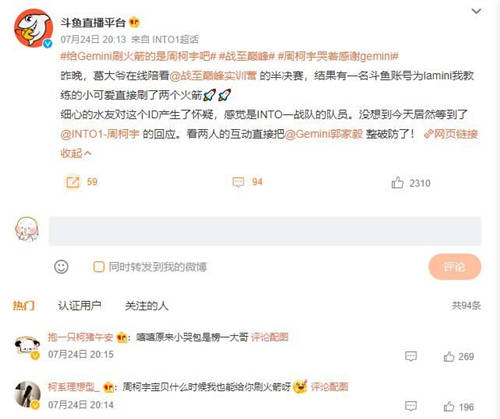Open the @INTO1-周柯宇 mention

(100, 134)
